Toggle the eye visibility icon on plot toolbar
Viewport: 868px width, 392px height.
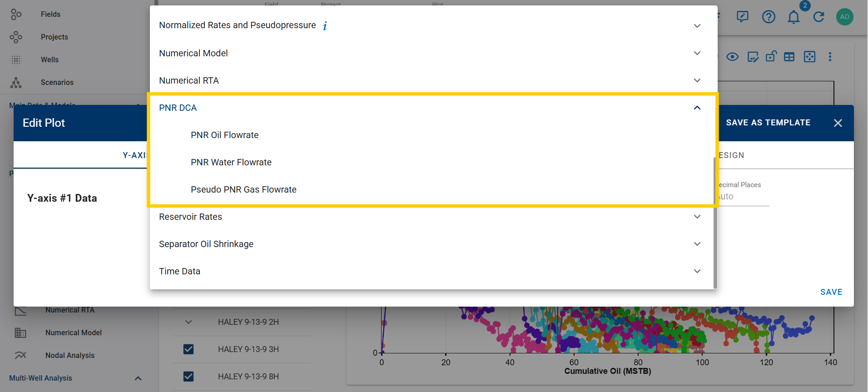[732, 57]
